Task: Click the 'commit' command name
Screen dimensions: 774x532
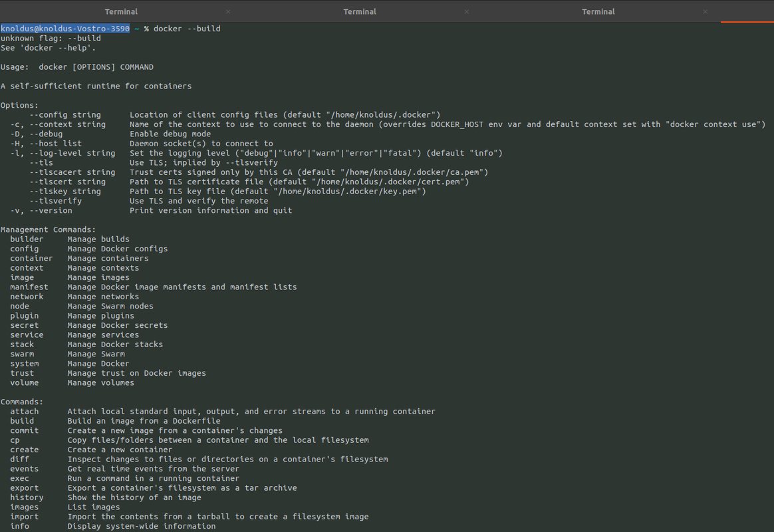Action: coord(24,430)
